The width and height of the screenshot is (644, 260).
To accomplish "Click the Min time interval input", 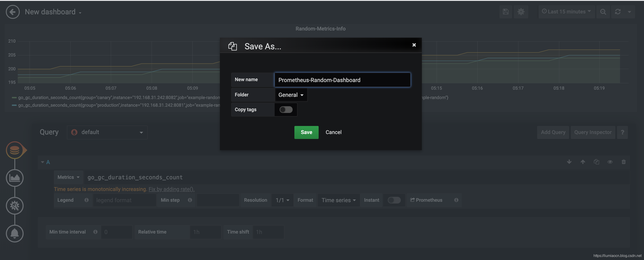I will pos(116,232).
